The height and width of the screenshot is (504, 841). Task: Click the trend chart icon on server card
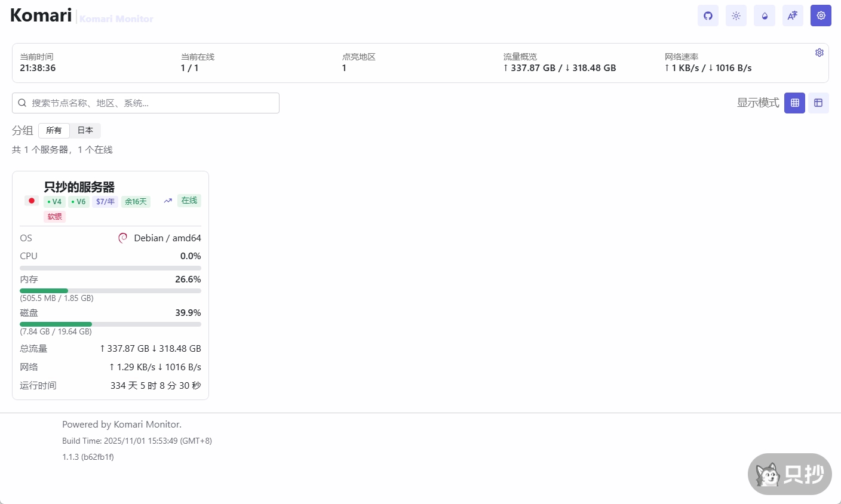[168, 201]
